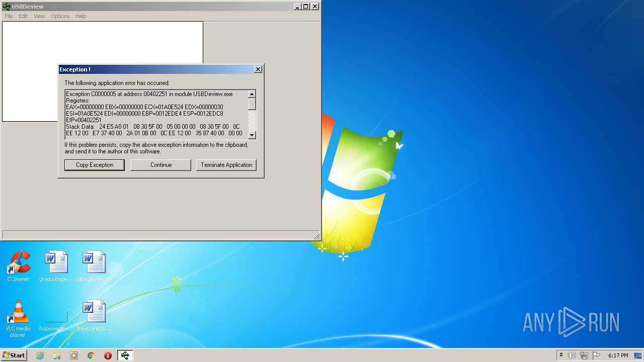Launch Opera browser from the taskbar
Screen dimensions: 644x362
coord(108,355)
